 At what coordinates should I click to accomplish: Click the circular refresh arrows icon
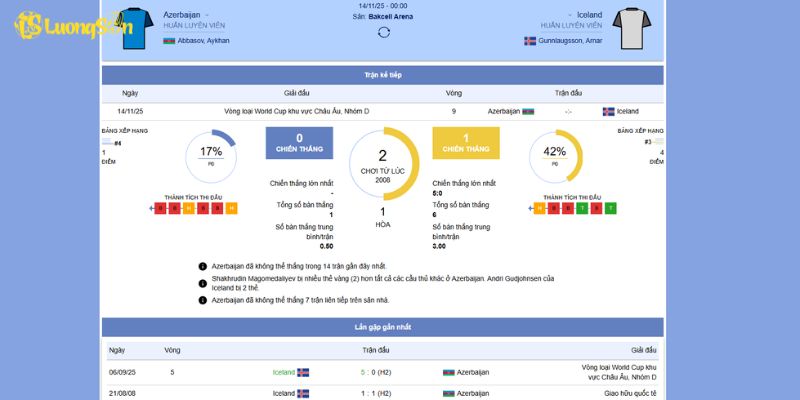pyautogui.click(x=383, y=32)
